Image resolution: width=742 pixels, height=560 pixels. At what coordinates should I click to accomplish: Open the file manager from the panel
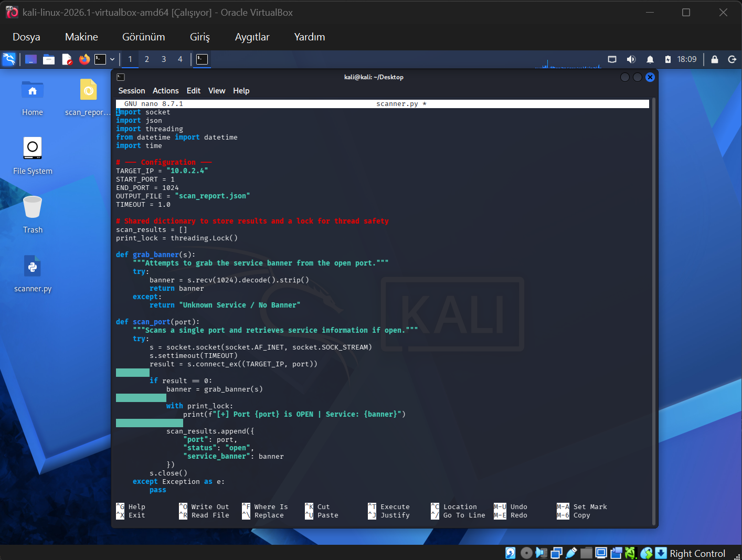[x=49, y=59]
